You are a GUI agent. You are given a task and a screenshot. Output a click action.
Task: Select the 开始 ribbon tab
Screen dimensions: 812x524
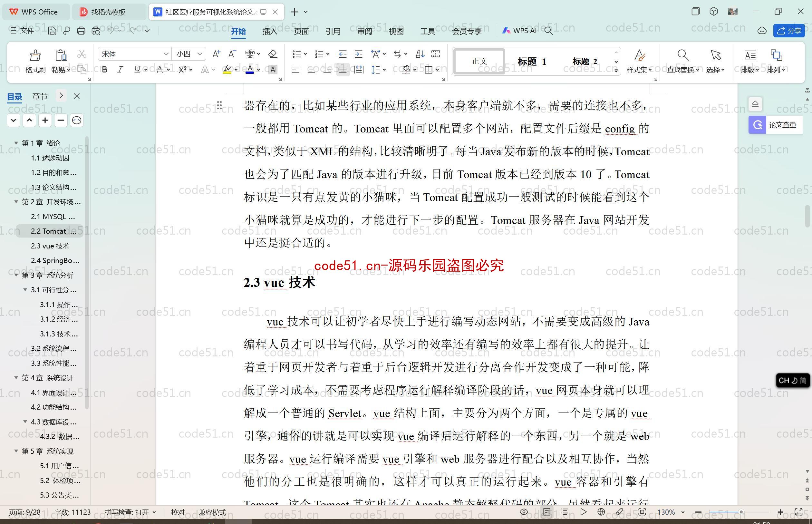239,31
